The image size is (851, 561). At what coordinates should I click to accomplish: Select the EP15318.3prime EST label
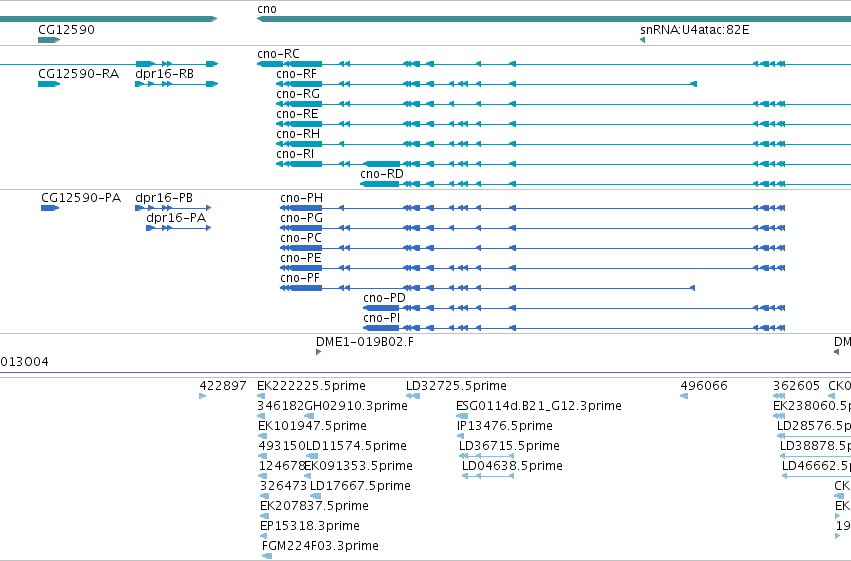[x=310, y=527]
